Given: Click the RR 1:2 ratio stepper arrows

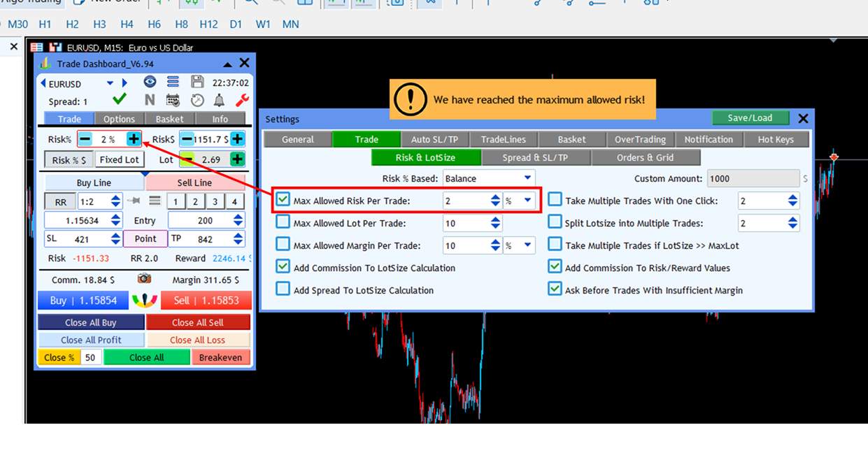Looking at the screenshot, I should coord(115,201).
